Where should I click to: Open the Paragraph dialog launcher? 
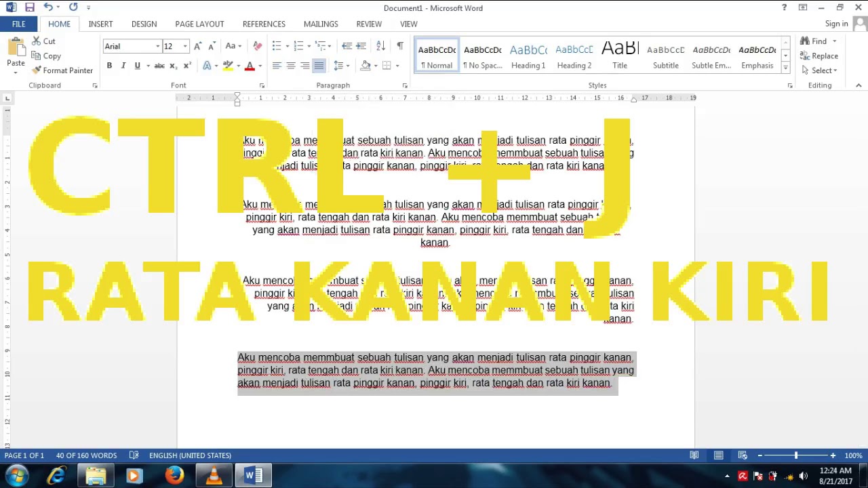(405, 85)
